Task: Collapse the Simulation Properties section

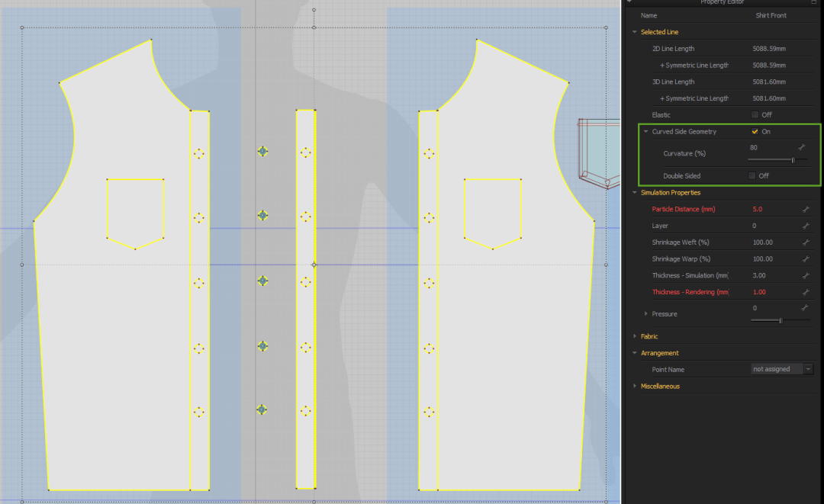Action: click(635, 193)
